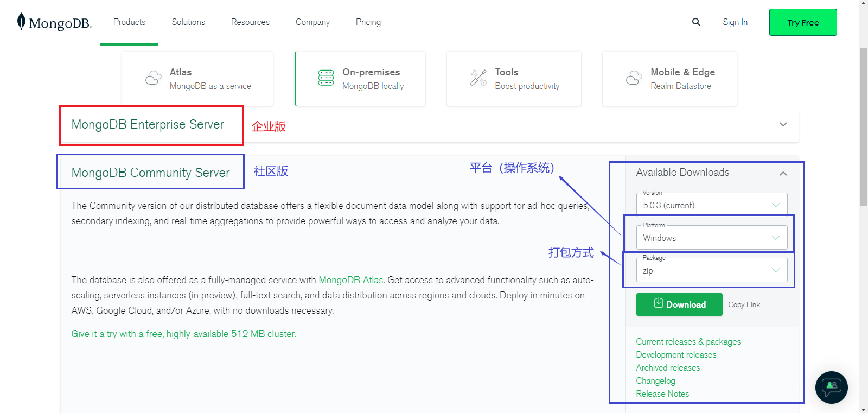Select the Atlas MongoDB as a service tab

[x=197, y=79]
